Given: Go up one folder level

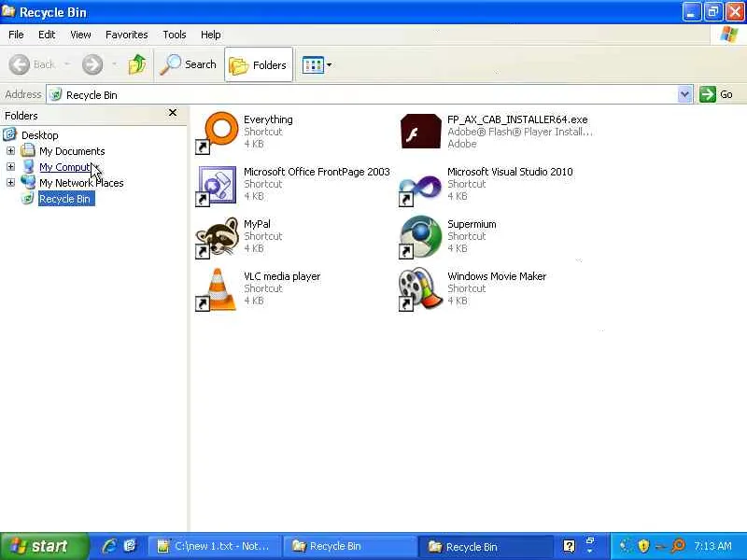Looking at the screenshot, I should pyautogui.click(x=137, y=64).
